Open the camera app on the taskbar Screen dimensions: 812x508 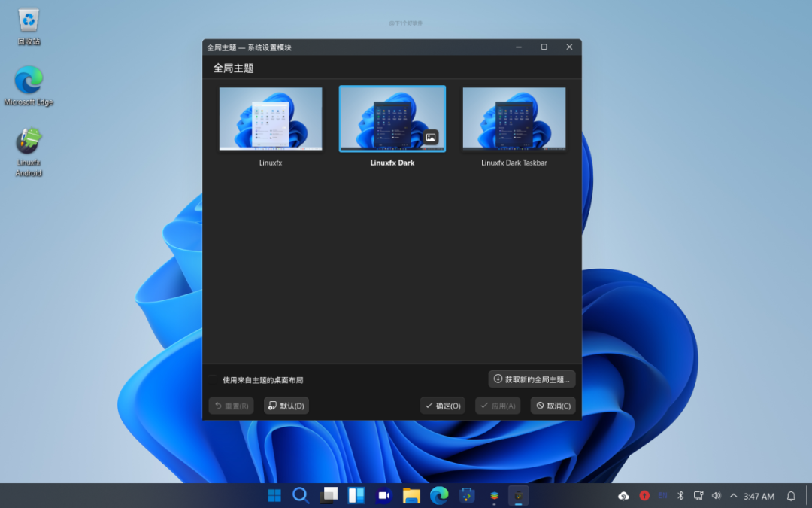point(383,496)
